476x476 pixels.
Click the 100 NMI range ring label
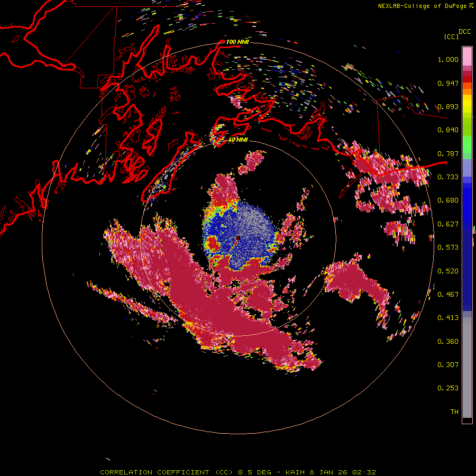point(237,42)
